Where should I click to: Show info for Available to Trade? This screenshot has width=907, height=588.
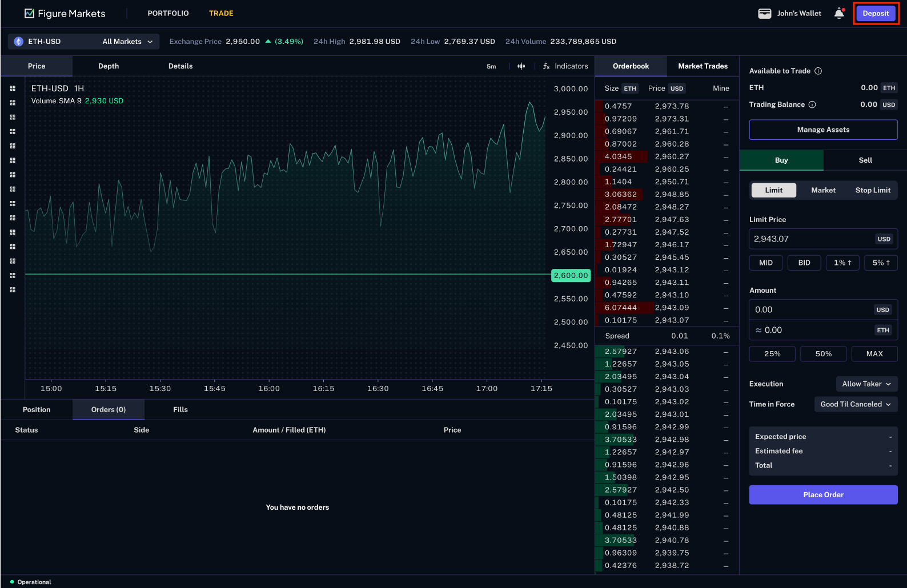pyautogui.click(x=818, y=71)
